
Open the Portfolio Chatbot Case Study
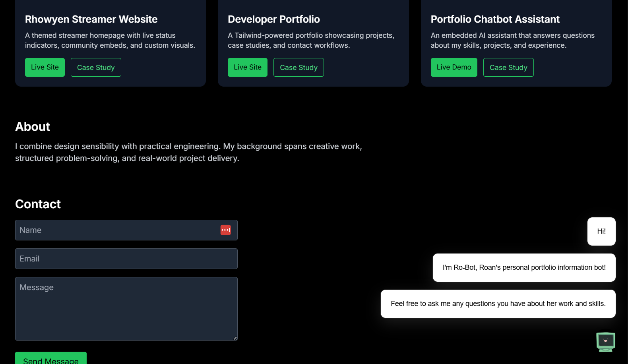508,67
